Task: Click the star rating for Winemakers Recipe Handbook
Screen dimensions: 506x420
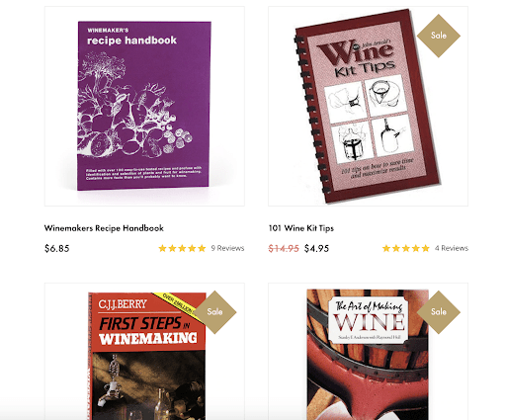Action: (182, 248)
